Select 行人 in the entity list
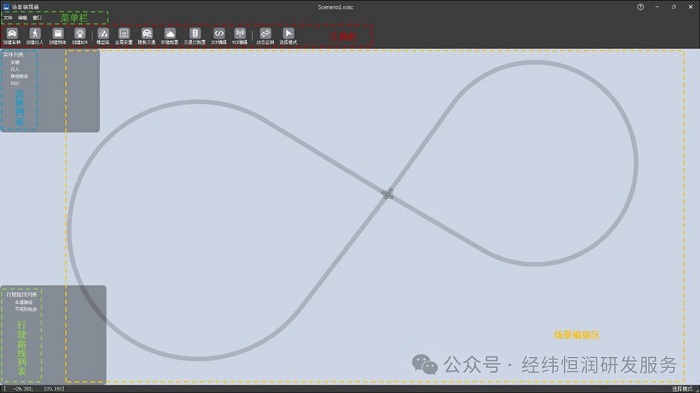700x393 pixels. pos(15,69)
